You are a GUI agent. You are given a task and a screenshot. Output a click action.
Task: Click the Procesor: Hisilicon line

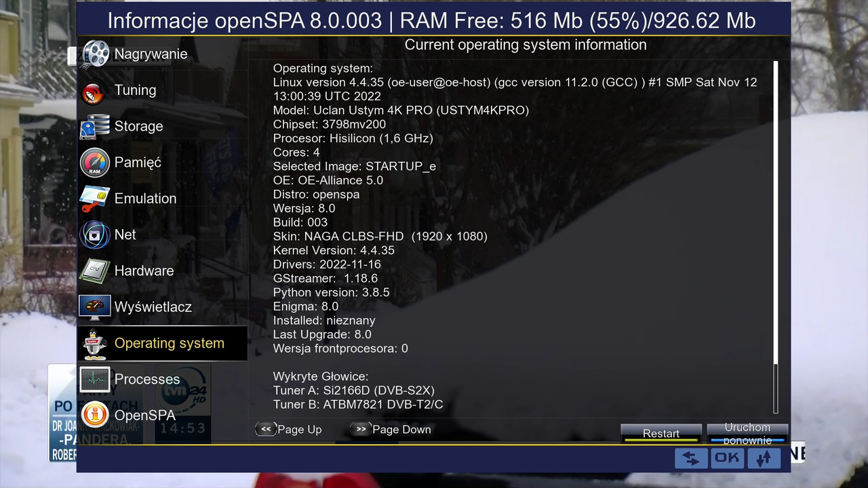click(x=353, y=138)
